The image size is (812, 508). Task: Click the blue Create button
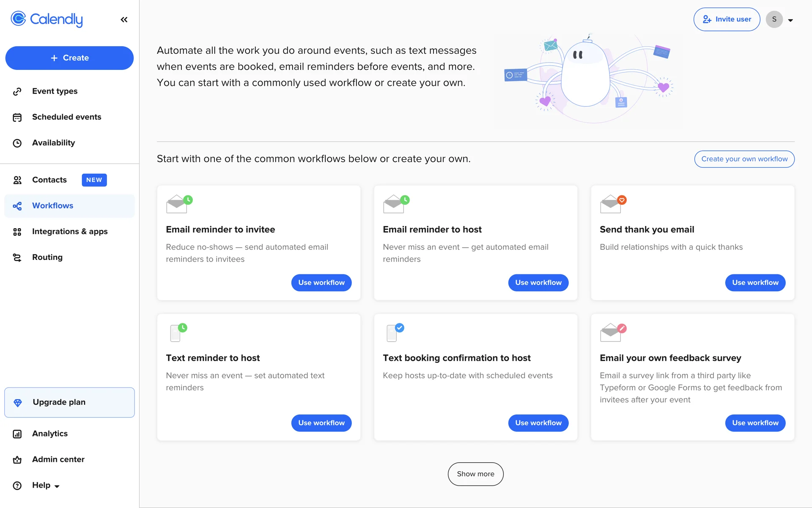[69, 58]
